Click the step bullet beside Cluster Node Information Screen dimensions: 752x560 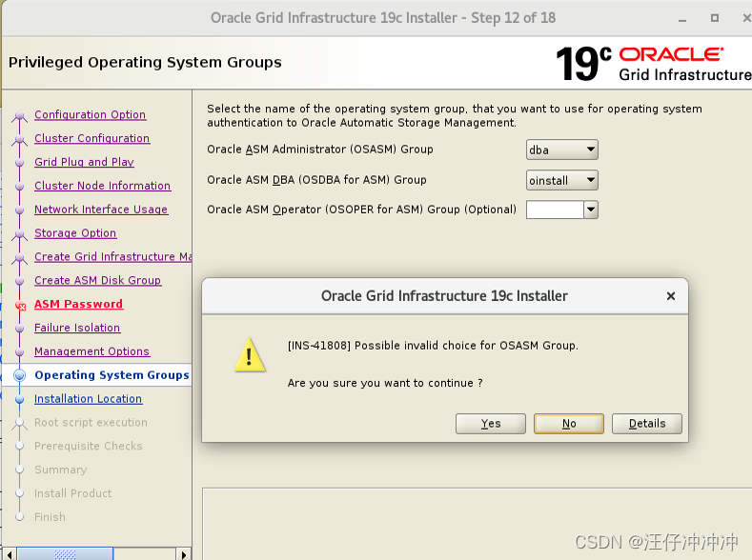click(20, 187)
